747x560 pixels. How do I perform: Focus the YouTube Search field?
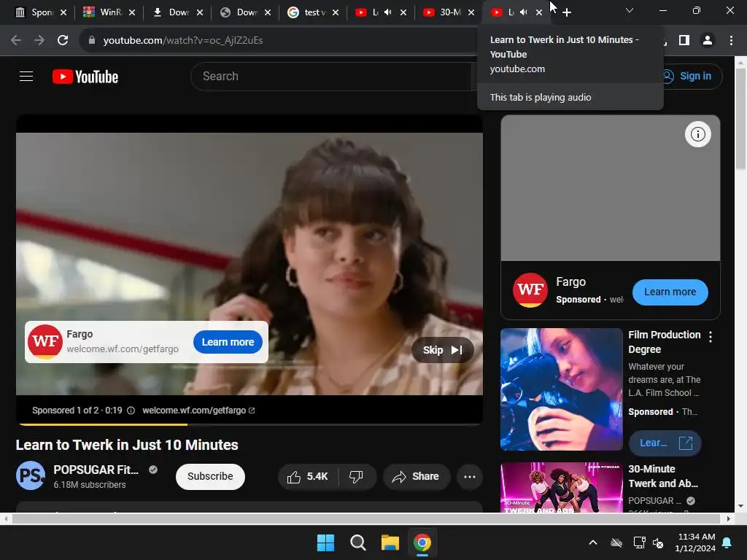tap(331, 76)
